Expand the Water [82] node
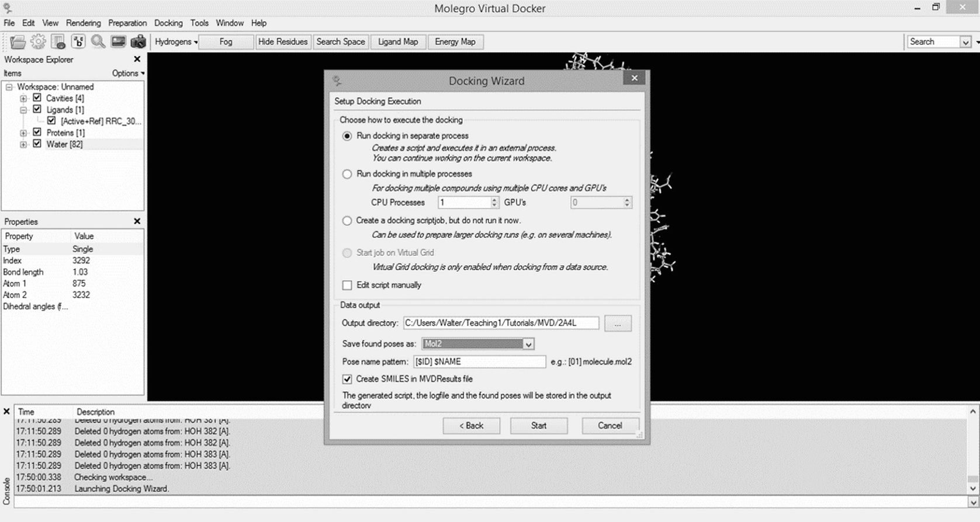Image resolution: width=980 pixels, height=522 pixels. coord(23,144)
